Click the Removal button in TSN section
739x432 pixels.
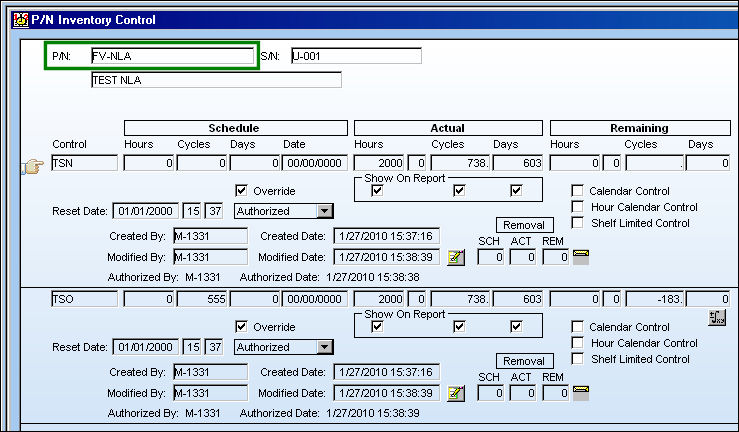click(x=525, y=225)
